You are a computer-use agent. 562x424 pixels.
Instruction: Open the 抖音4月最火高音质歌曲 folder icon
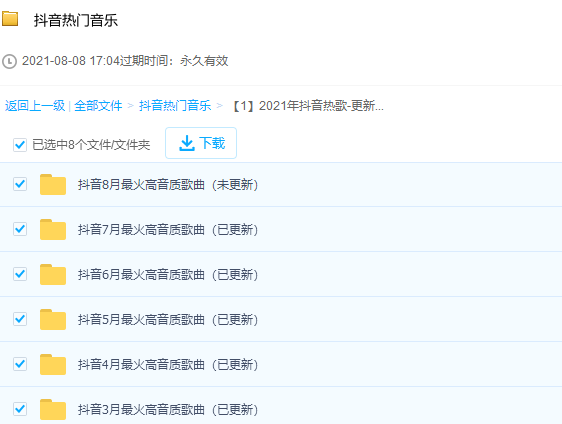click(x=53, y=364)
